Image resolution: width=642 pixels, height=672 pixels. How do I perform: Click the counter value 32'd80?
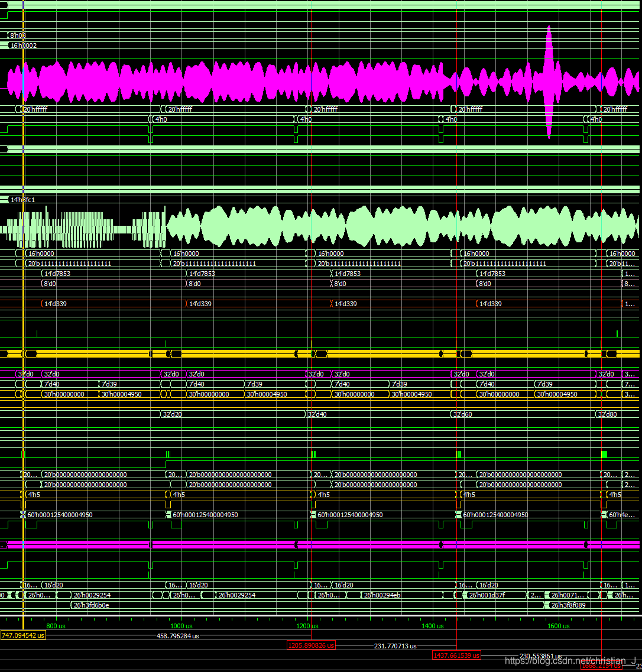point(607,414)
